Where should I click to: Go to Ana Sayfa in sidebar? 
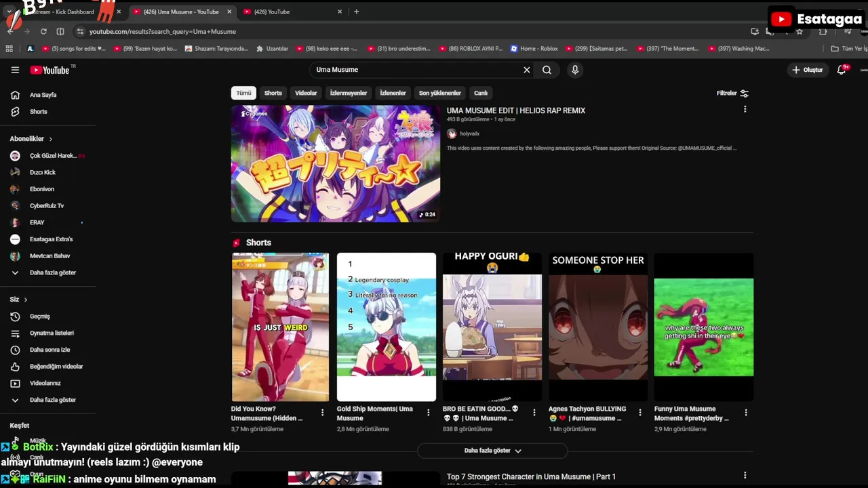tap(43, 95)
